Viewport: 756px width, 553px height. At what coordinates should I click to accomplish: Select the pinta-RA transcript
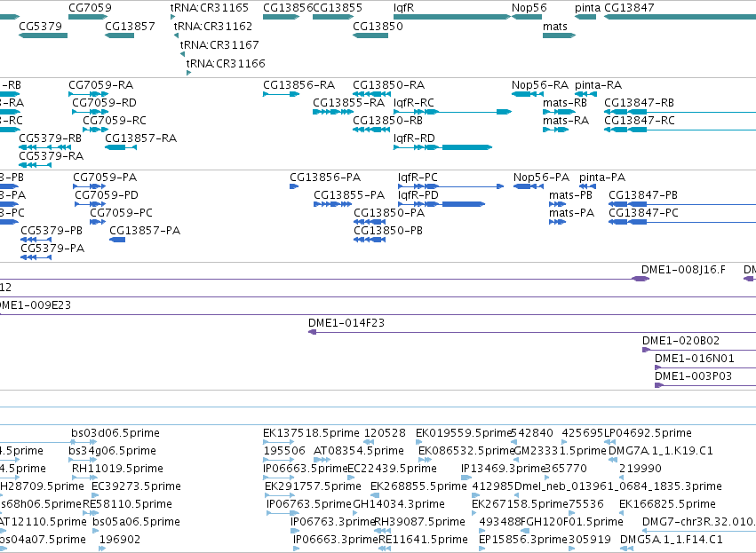[x=585, y=94]
